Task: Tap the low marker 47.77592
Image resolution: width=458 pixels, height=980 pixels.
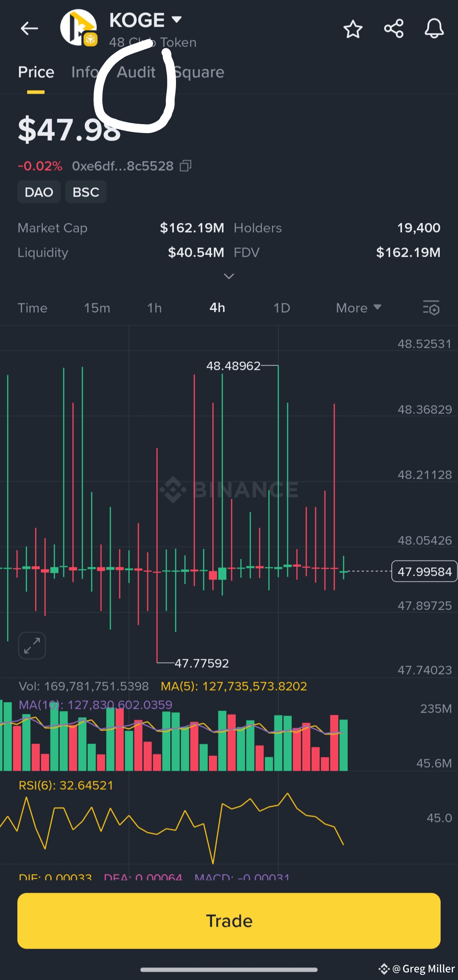Action: coord(202,663)
